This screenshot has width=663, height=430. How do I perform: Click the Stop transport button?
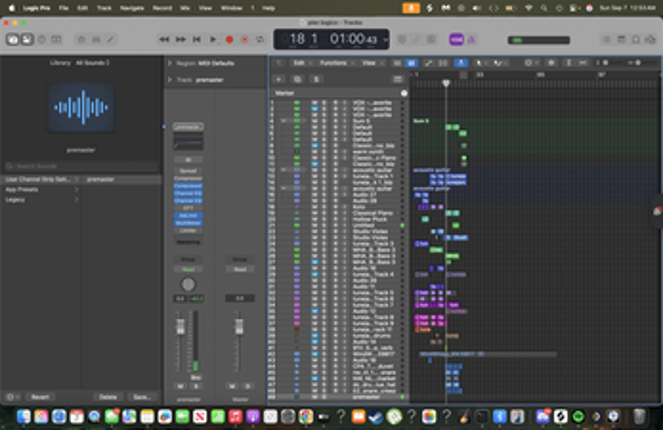pyautogui.click(x=197, y=39)
